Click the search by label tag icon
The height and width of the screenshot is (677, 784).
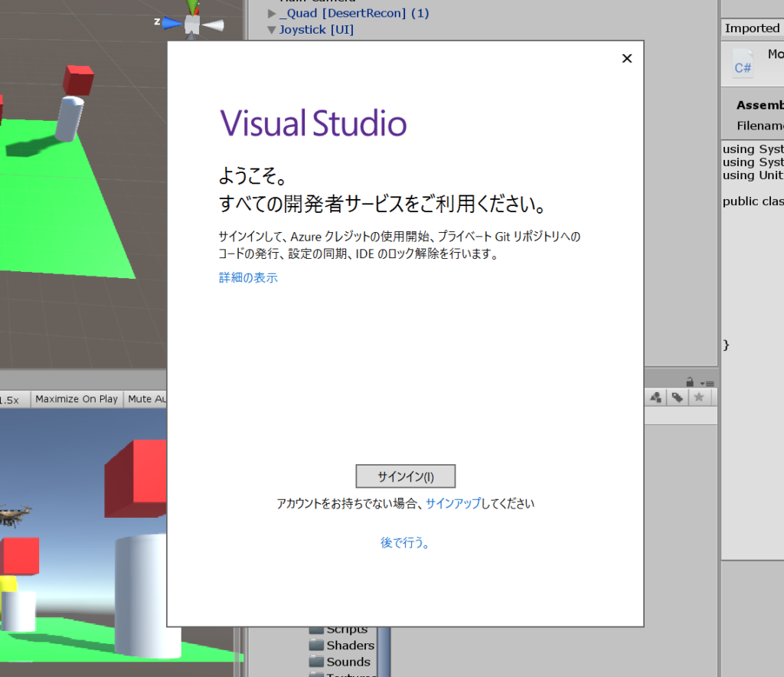[677, 397]
